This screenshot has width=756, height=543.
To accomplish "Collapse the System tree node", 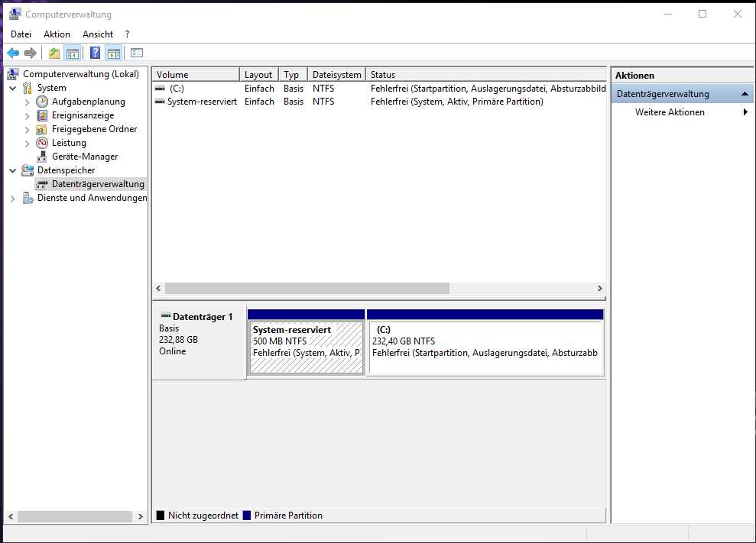I will click(12, 88).
